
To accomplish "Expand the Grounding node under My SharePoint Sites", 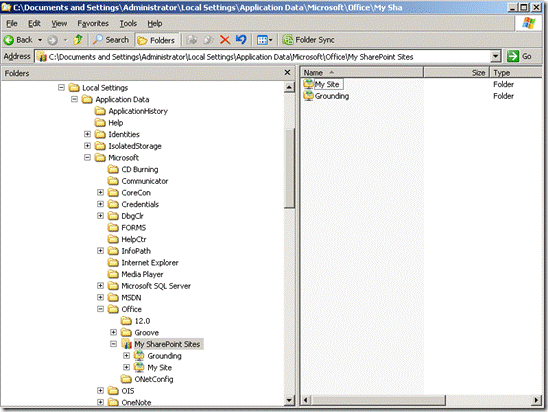I will (127, 355).
